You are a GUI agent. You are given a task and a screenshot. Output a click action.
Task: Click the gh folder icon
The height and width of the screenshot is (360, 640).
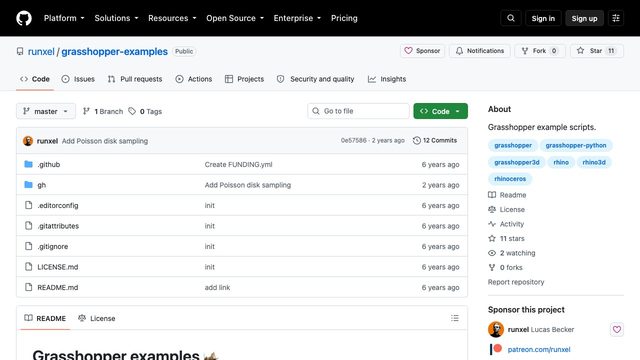28,185
